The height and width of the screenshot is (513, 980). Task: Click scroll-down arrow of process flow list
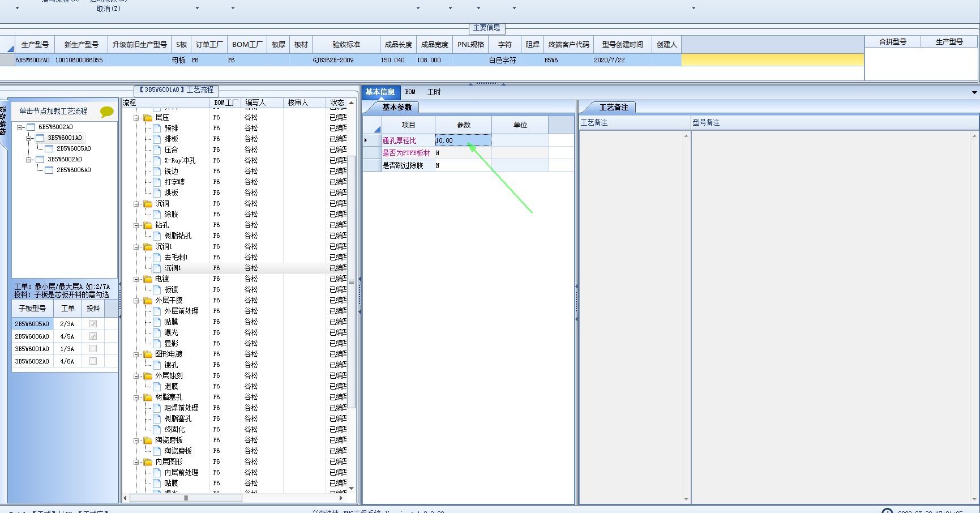pyautogui.click(x=352, y=488)
